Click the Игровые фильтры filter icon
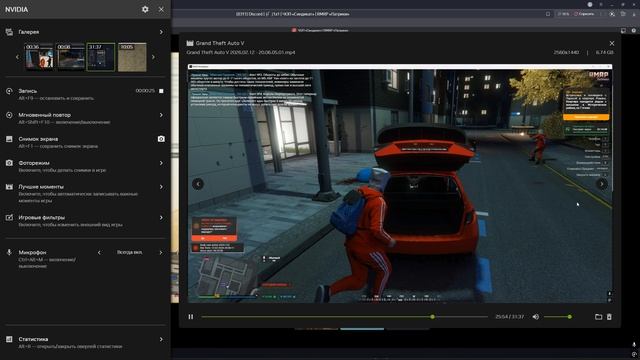This screenshot has width=640, height=360. tap(9, 218)
